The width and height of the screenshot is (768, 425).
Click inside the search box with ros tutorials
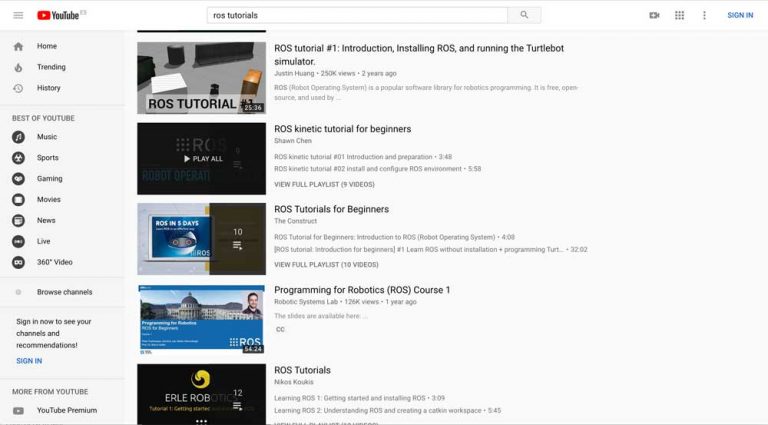pyautogui.click(x=358, y=15)
